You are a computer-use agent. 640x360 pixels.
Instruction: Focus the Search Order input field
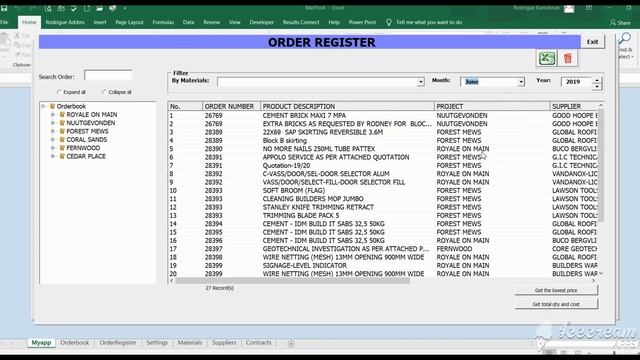[108, 76]
